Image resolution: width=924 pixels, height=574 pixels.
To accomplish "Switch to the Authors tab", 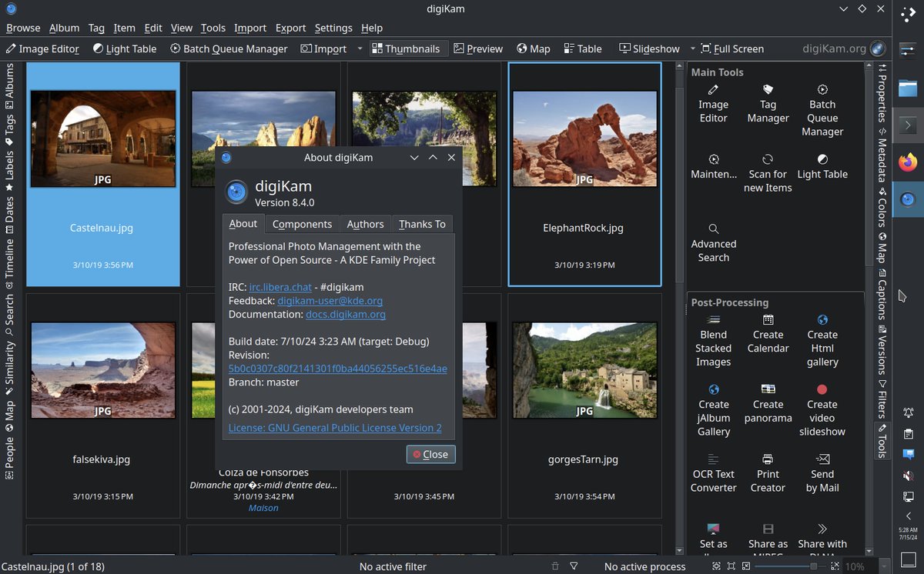I will coord(365,224).
